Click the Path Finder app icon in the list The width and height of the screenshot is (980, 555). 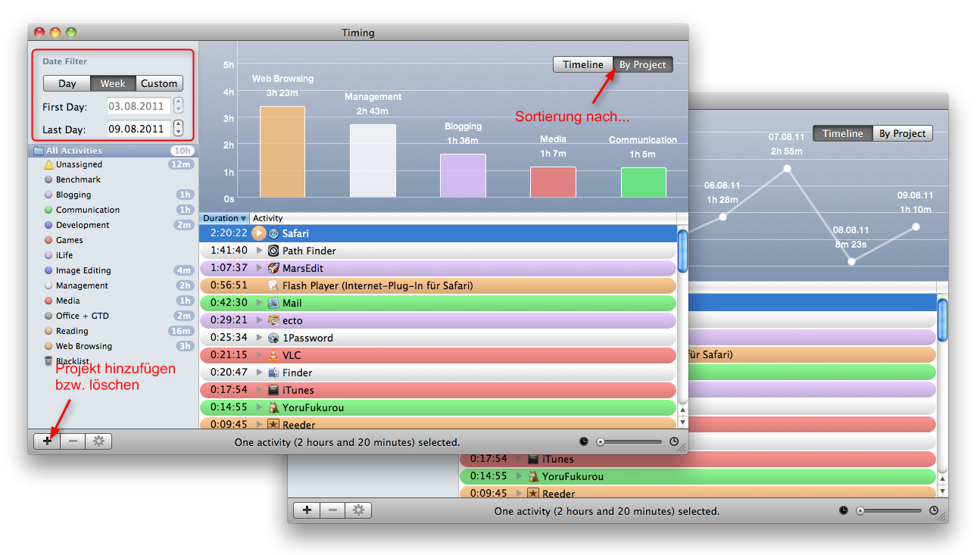coord(273,251)
